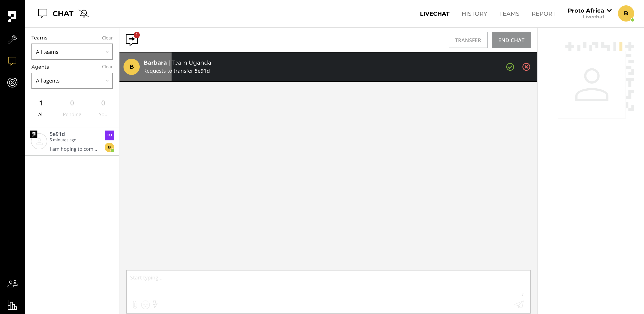
Task: Click the customer profile placeholder image
Action: 592,84
